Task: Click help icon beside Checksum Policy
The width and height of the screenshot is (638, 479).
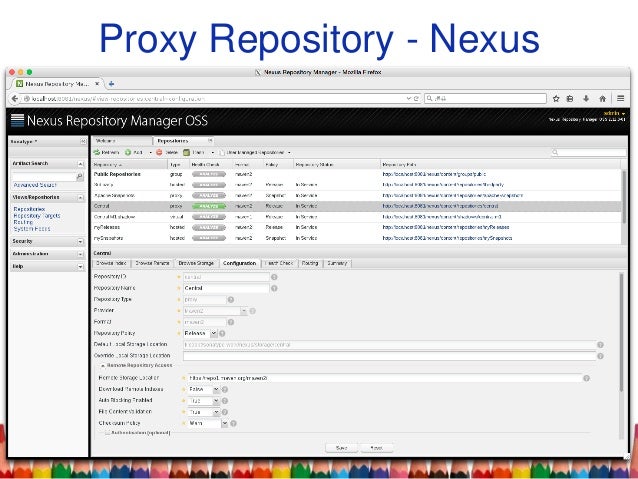Action: click(233, 423)
